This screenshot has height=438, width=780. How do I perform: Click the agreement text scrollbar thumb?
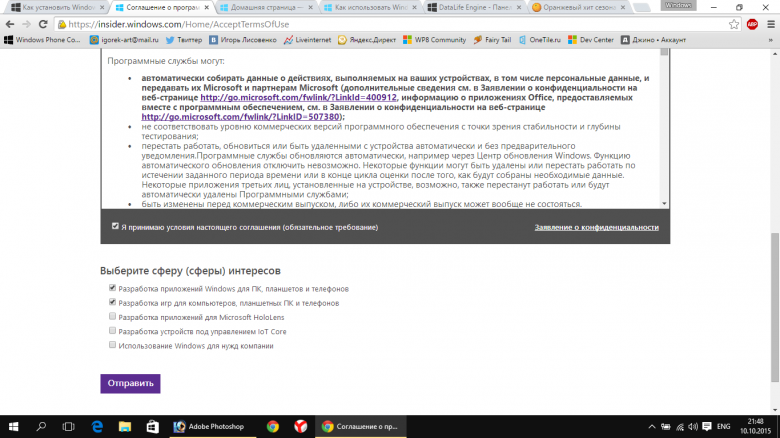[x=664, y=52]
